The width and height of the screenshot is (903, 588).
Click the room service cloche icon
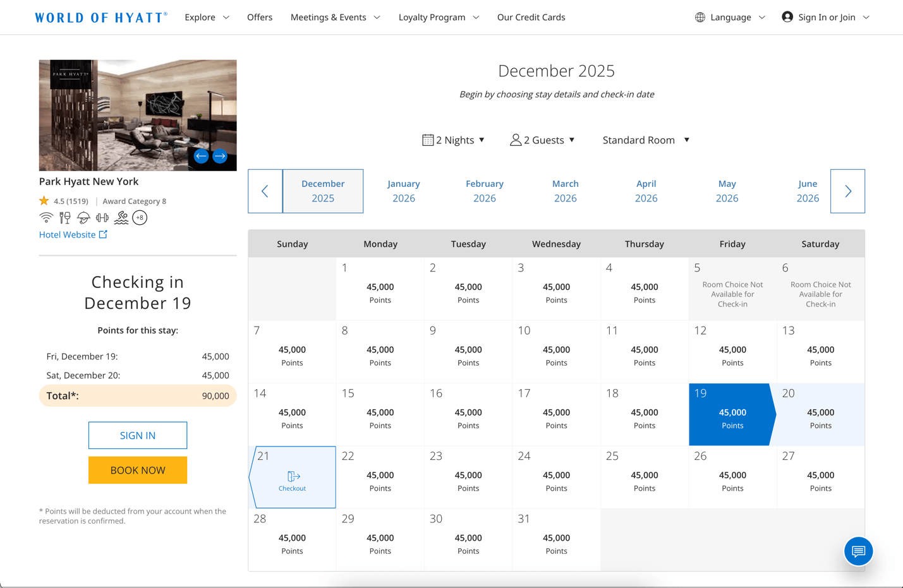[83, 218]
